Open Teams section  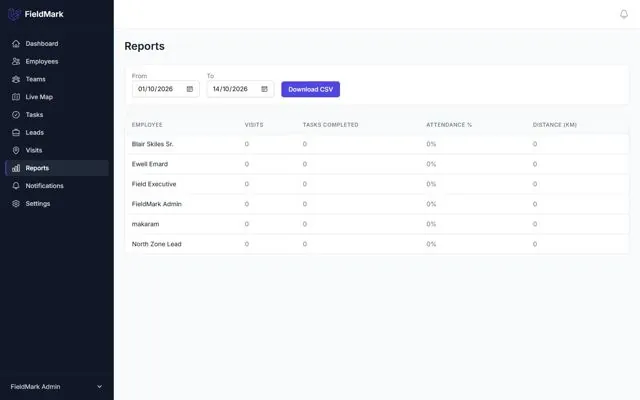(57, 79)
